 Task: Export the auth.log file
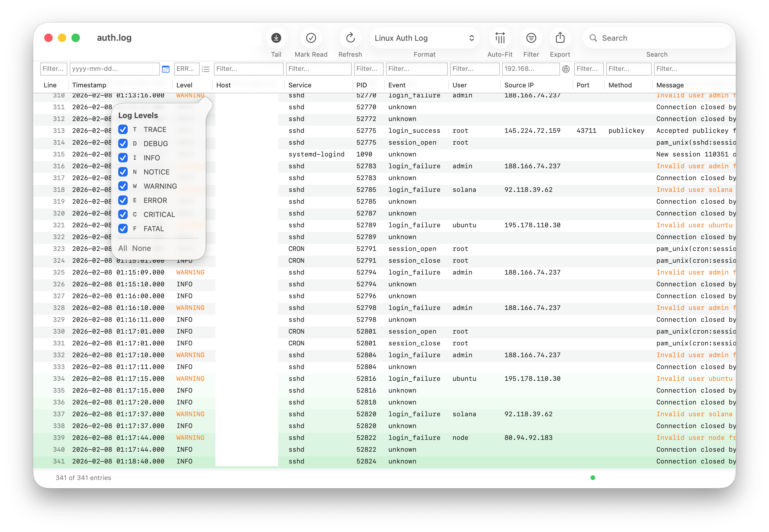(560, 38)
